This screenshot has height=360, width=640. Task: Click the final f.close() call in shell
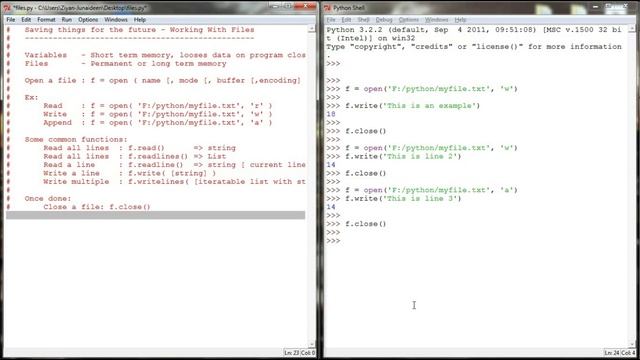coord(365,224)
